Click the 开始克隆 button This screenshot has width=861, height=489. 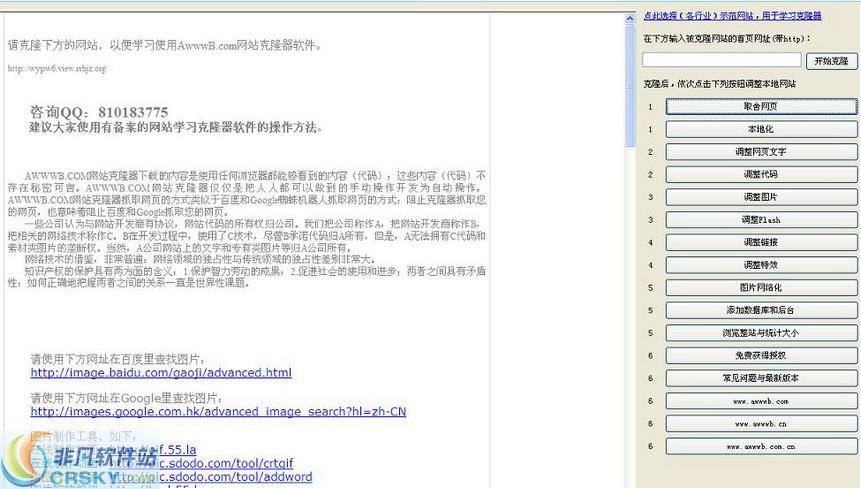[831, 60]
